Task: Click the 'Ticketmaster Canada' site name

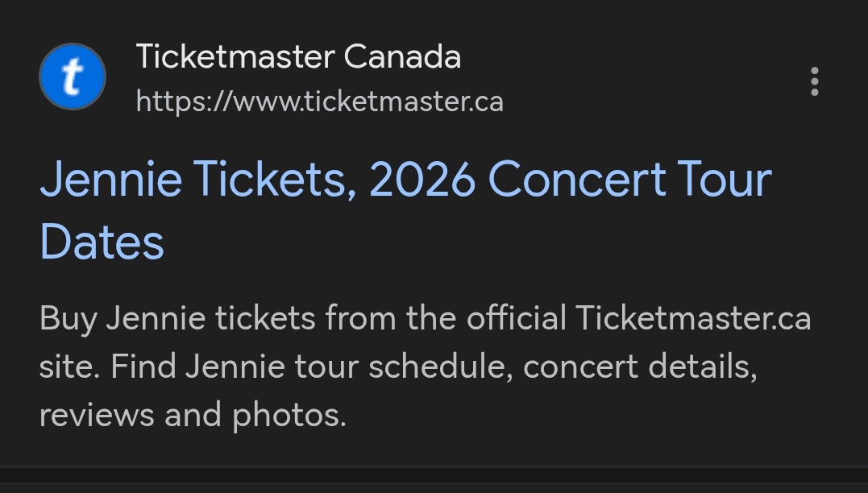Action: (x=298, y=57)
